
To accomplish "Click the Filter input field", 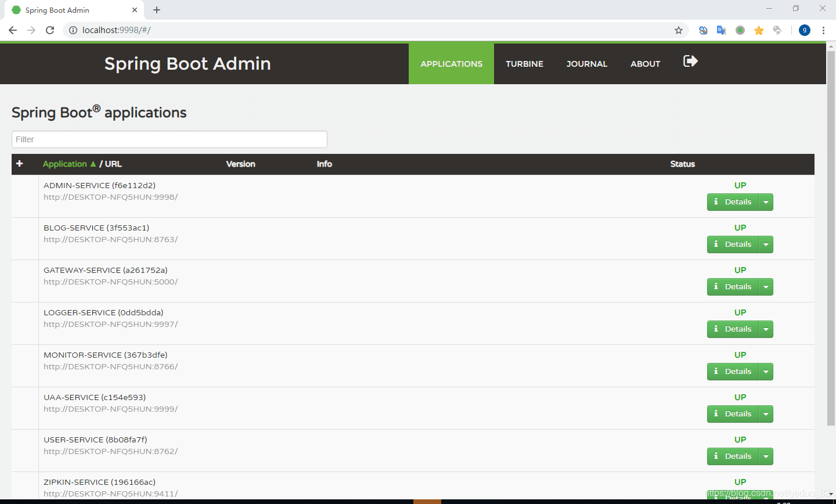I will (x=170, y=139).
